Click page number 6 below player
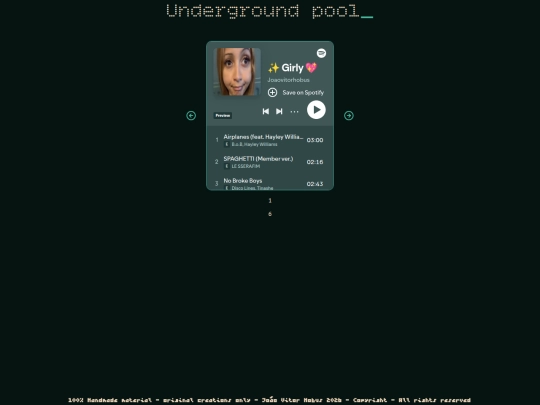Image resolution: width=540 pixels, height=405 pixels. tap(270, 214)
